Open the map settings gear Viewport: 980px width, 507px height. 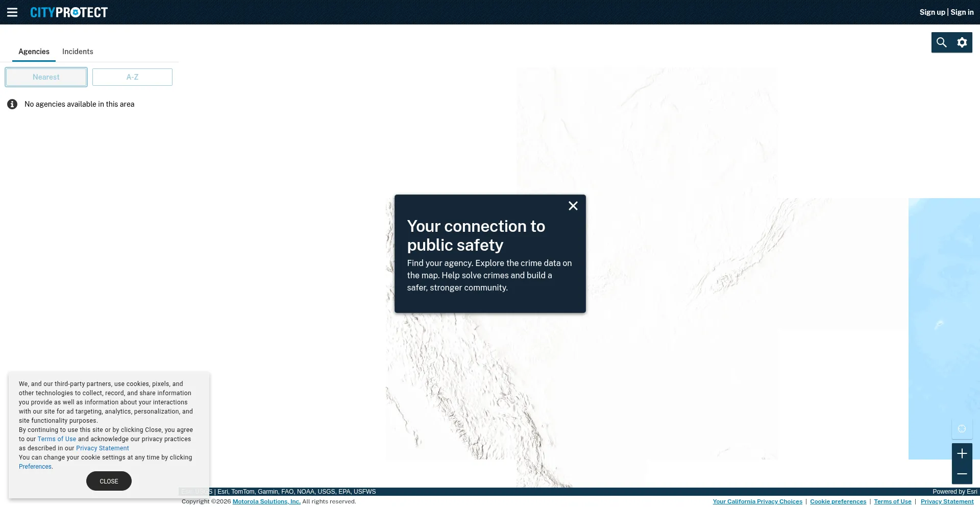[962, 42]
